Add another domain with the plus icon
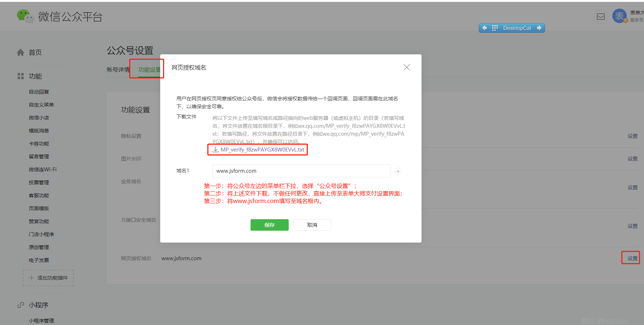This screenshot has height=325, width=644. tap(398, 171)
